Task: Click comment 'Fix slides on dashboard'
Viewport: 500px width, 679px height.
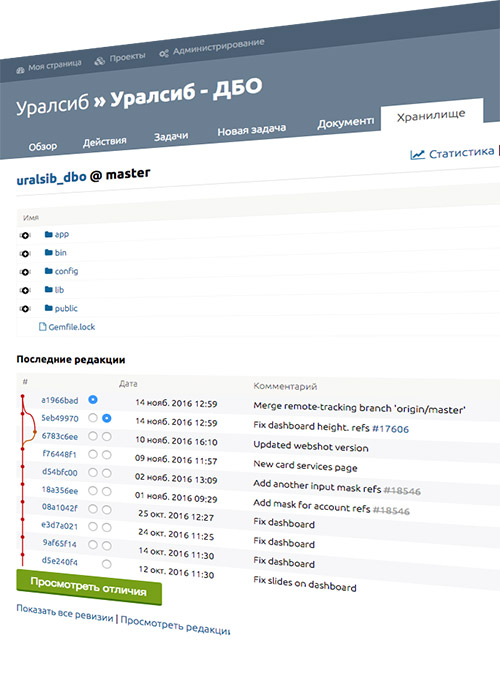Action: (305, 584)
